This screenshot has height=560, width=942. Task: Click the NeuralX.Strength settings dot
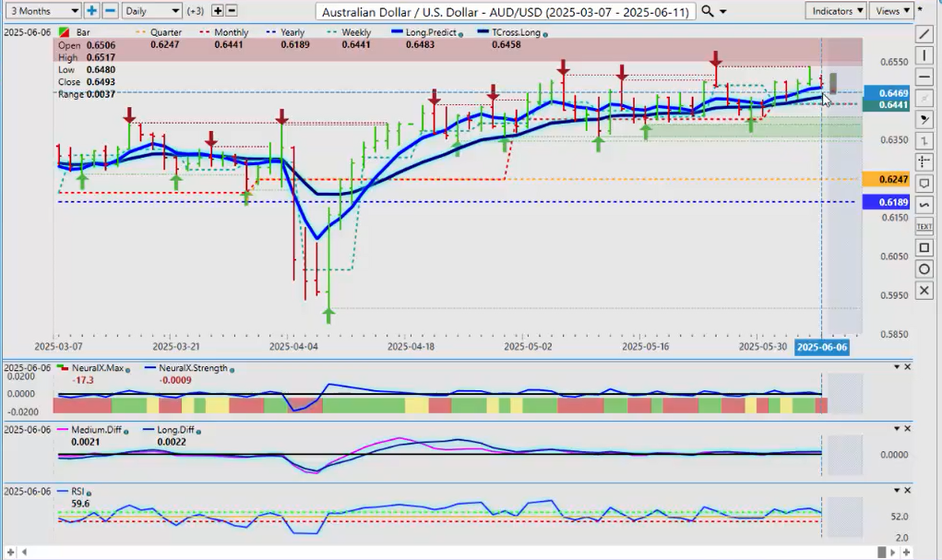(232, 370)
